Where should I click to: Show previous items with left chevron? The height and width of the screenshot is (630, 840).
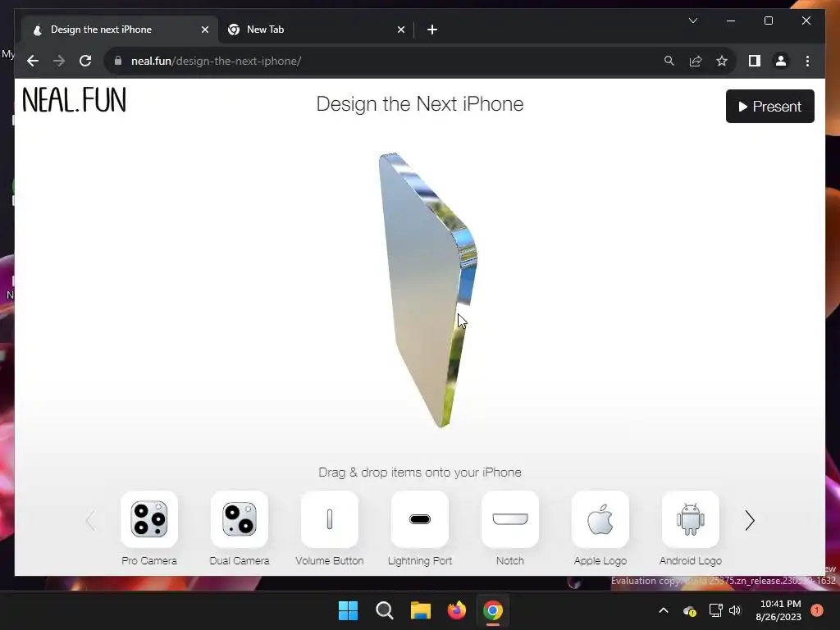click(90, 520)
